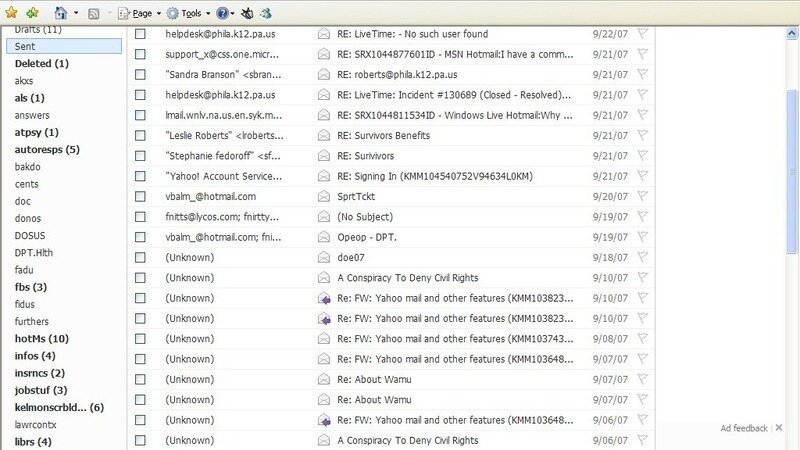The height and width of the screenshot is (450, 800).
Task: Check the box for the 'Sandra Branson' email
Action: (x=141, y=74)
